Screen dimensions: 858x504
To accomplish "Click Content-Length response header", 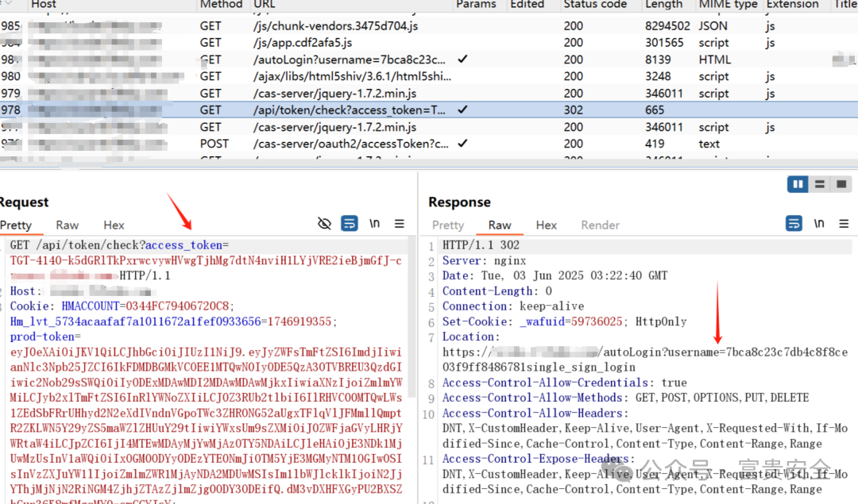I will click(489, 290).
